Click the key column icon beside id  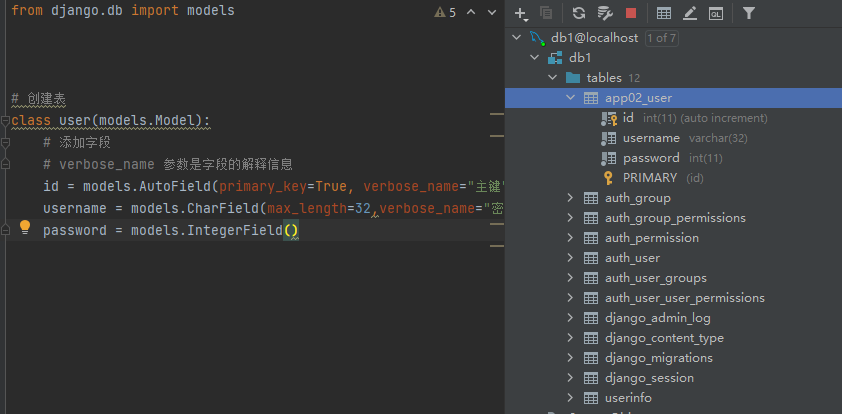pos(608,118)
